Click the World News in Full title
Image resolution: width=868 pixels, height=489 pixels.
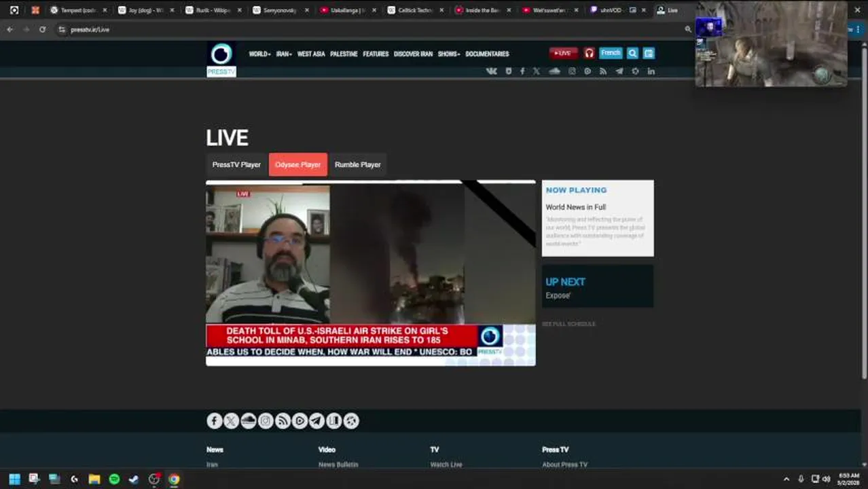coord(576,207)
